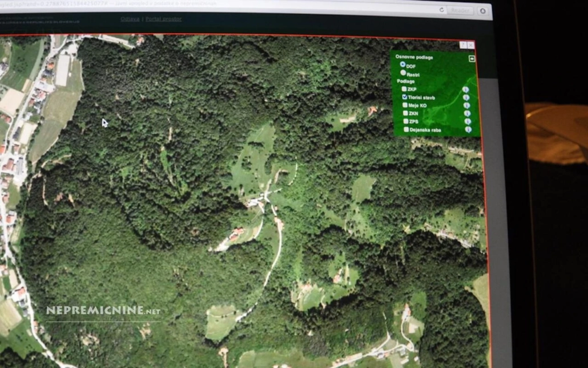
Task: Click the info icon next to ZKP
Action: 465,89
